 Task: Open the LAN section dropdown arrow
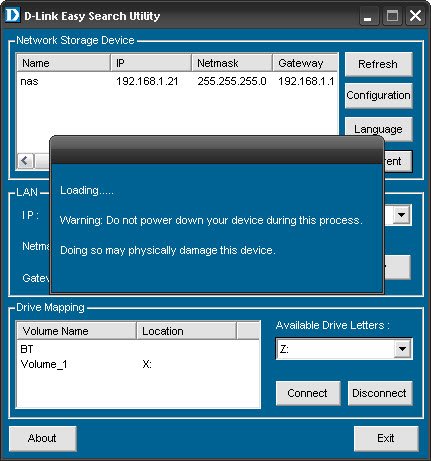pos(401,215)
